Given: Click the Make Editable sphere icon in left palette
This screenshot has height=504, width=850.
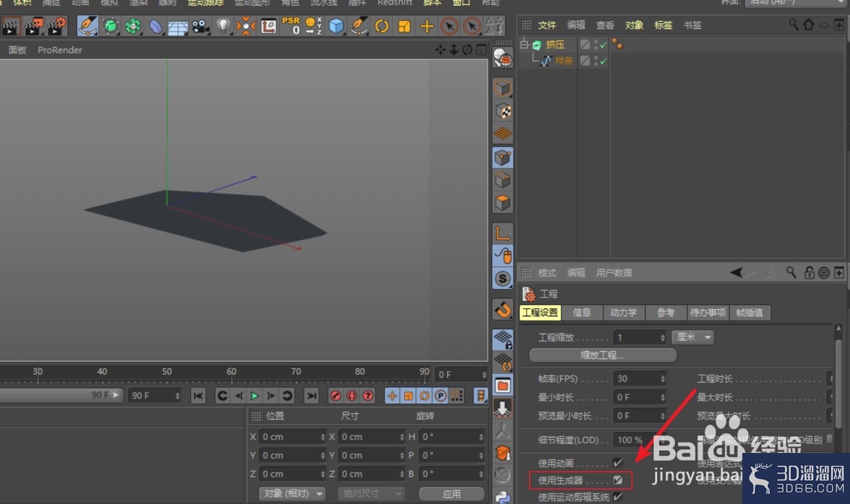Looking at the screenshot, I should pos(503,58).
